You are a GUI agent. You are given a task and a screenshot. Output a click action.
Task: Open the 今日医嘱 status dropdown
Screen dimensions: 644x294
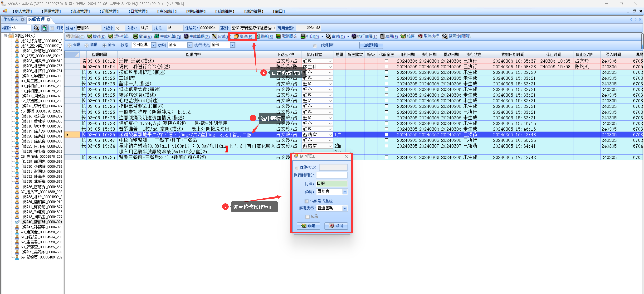click(153, 45)
